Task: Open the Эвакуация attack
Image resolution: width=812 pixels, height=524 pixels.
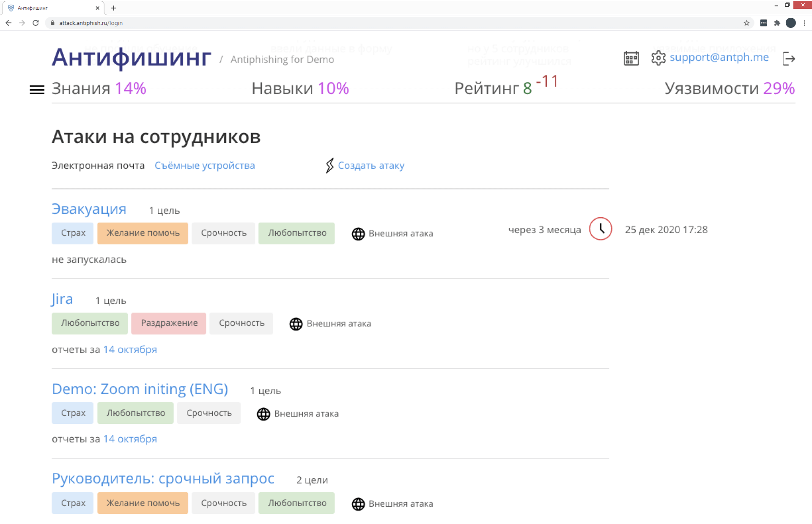Action: pyautogui.click(x=89, y=209)
